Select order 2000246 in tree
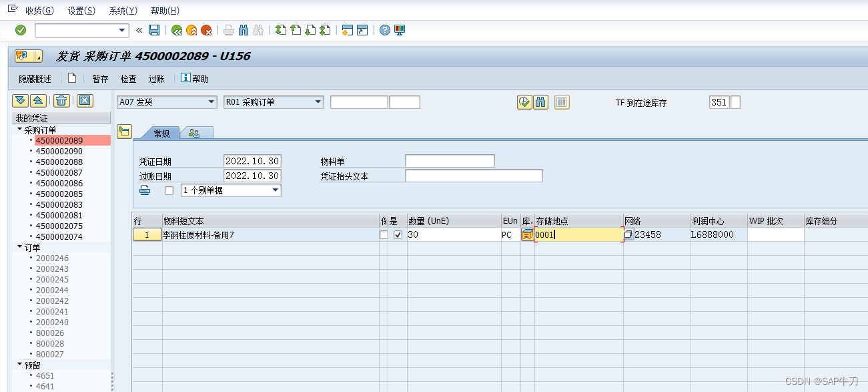 coord(52,258)
